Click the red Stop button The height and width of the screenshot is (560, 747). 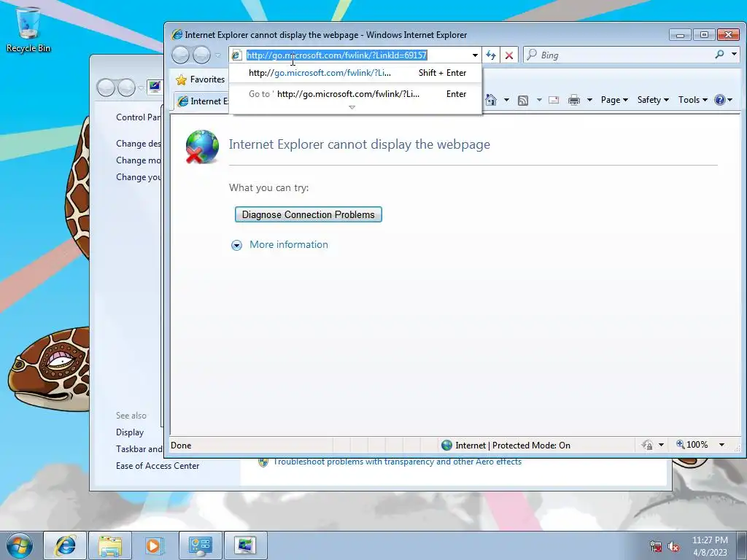point(508,55)
